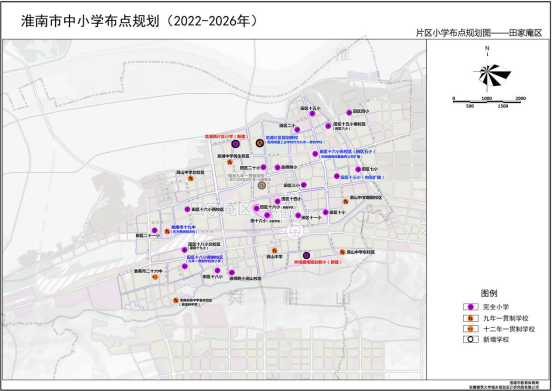This screenshot has height=391, width=553.
Task: Click the subtitle 片区小学布点规划图——田家庵区
Action: pos(479,33)
